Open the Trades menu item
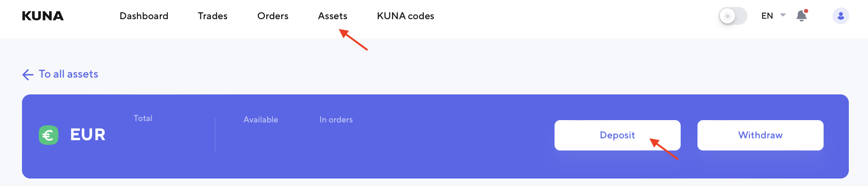 (x=213, y=16)
